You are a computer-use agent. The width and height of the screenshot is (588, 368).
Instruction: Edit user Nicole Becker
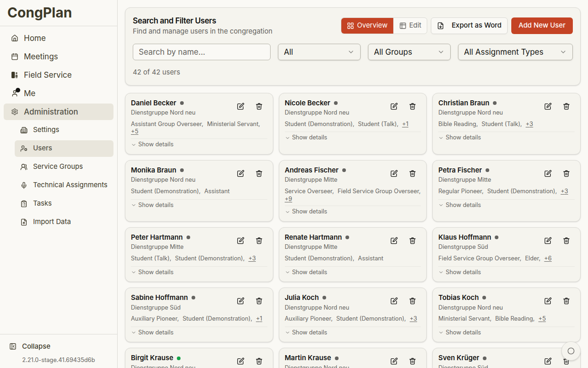(394, 106)
